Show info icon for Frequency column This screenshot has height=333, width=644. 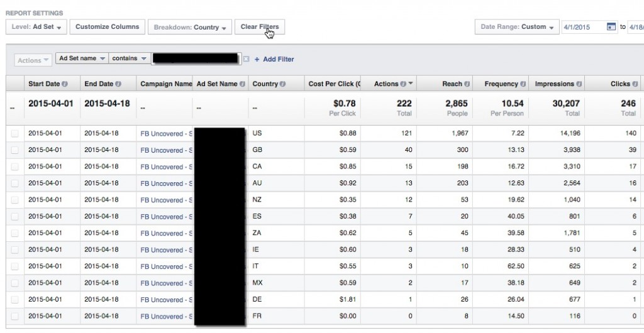click(523, 84)
